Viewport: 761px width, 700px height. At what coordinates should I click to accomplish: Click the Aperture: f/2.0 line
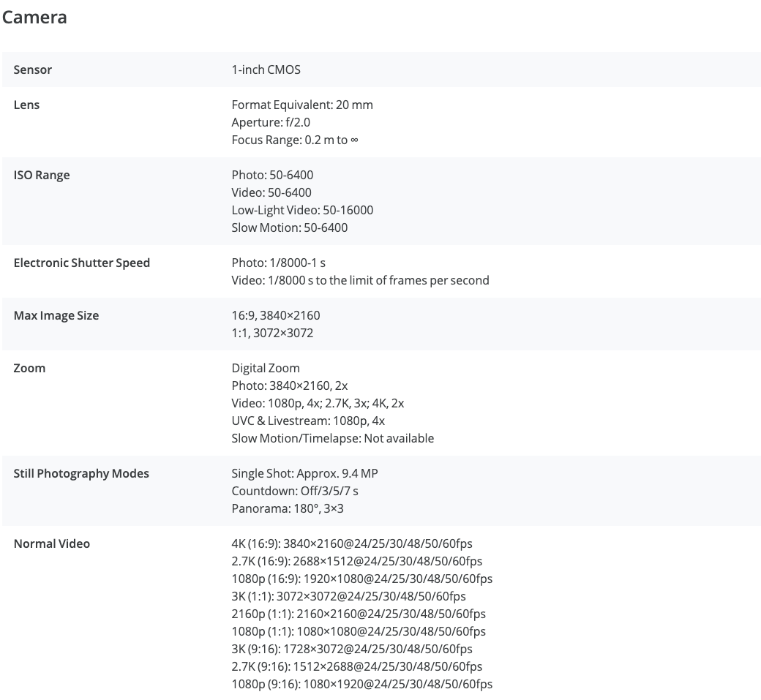[x=271, y=122]
